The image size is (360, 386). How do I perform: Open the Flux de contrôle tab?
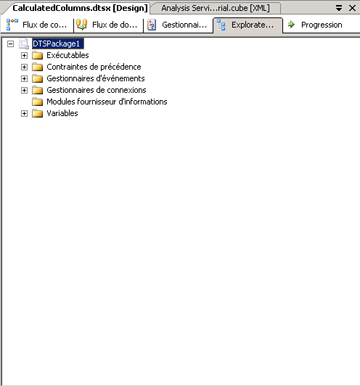click(37, 25)
